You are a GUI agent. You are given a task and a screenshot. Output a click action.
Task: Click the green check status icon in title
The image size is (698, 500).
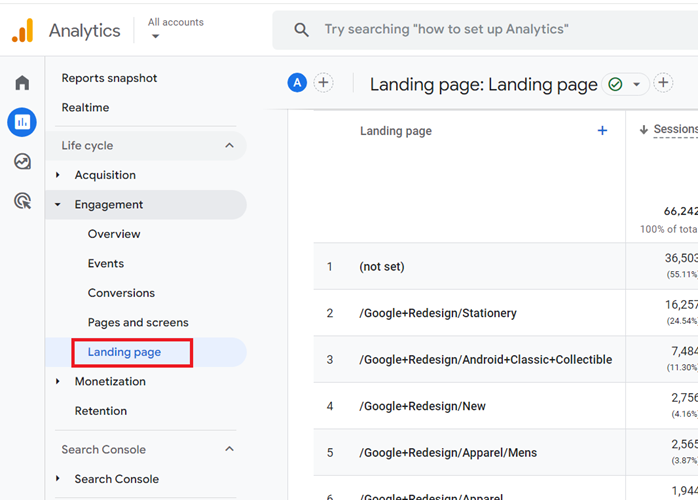(615, 84)
